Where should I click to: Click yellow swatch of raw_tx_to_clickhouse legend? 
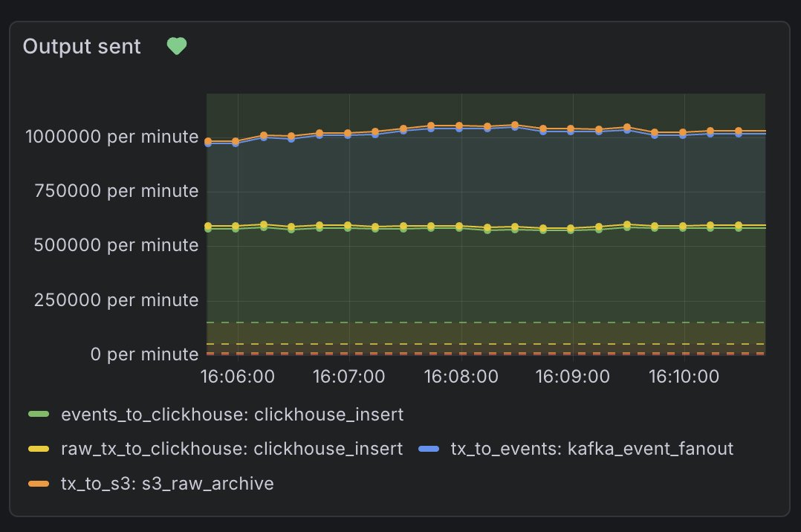39,450
